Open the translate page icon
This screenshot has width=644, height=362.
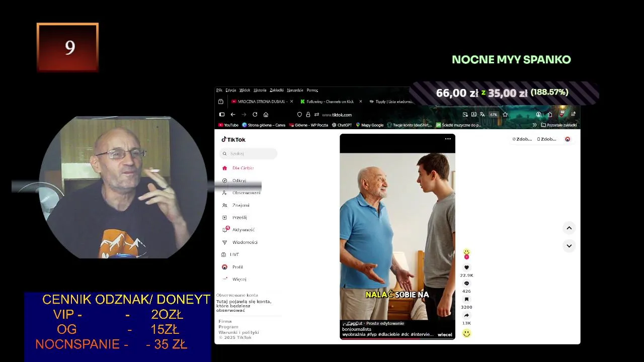[482, 115]
